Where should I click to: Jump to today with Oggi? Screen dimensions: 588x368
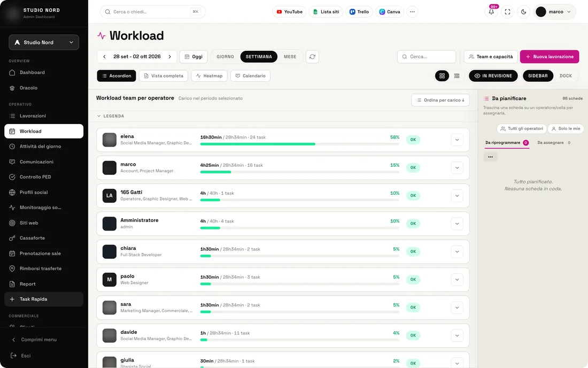pos(194,57)
